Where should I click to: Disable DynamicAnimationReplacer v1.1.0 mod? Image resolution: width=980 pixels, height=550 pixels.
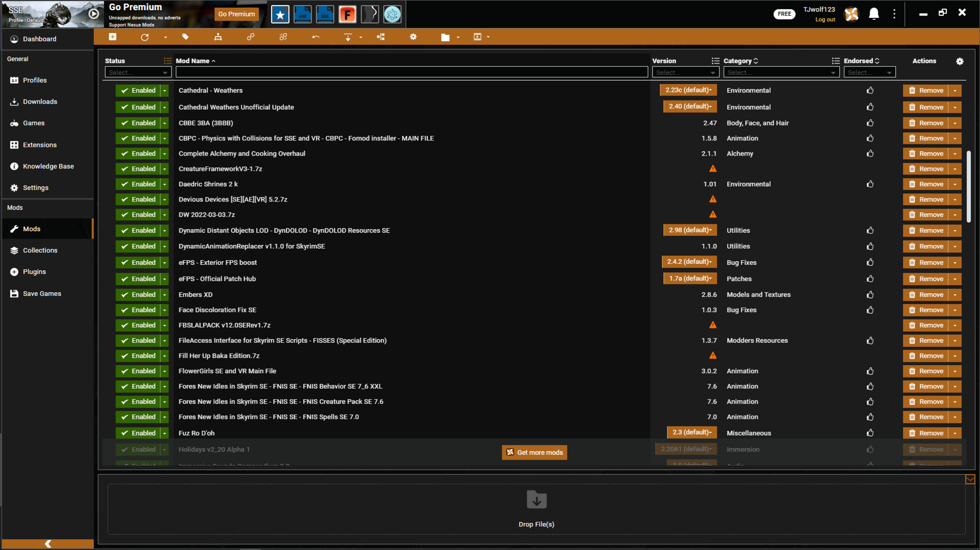tap(138, 246)
